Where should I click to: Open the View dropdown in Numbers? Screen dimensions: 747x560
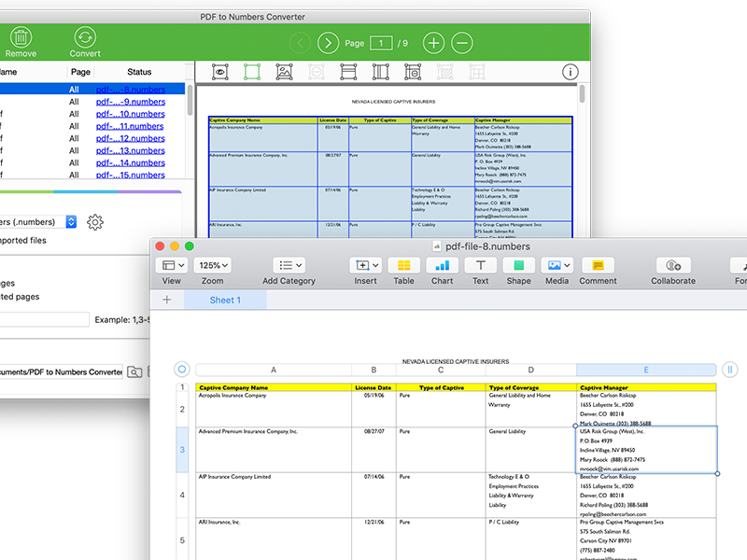coord(172,265)
